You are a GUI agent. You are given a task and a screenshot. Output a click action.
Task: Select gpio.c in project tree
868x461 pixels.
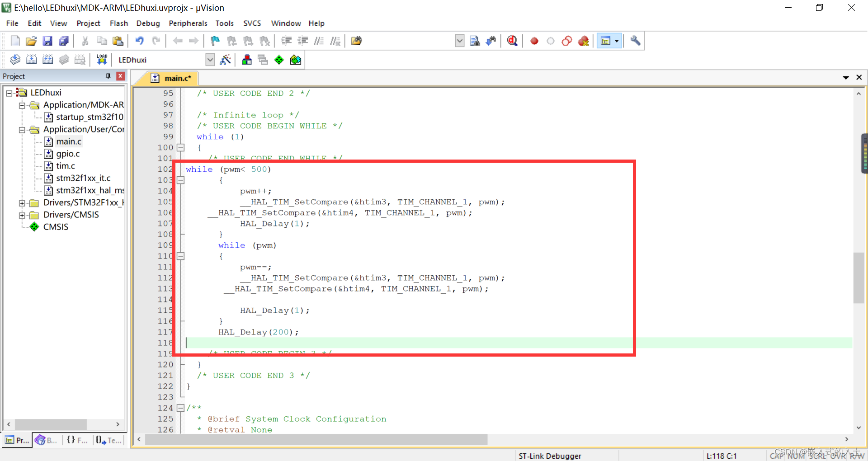(68, 154)
